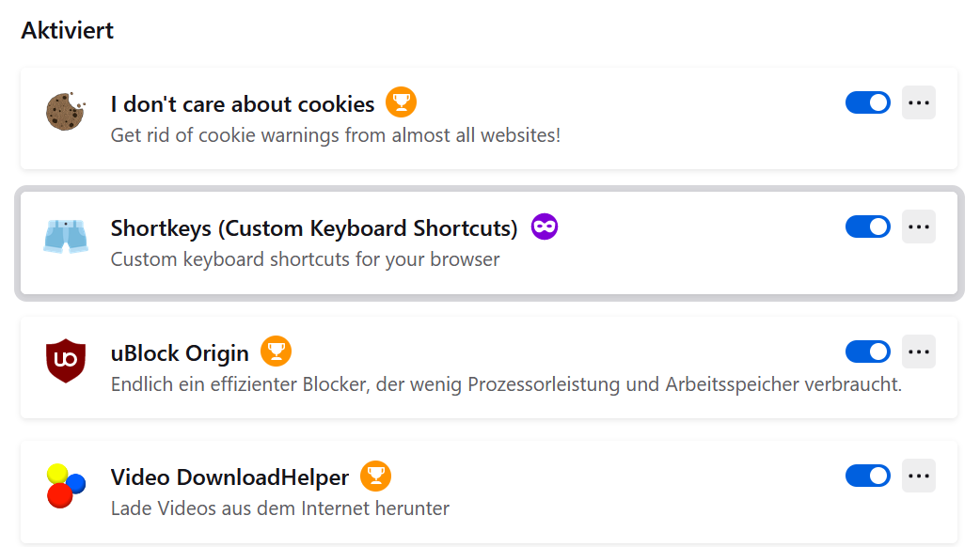Click the purple private browsing badge on Shortkeys
This screenshot has width=980, height=547.
(545, 227)
